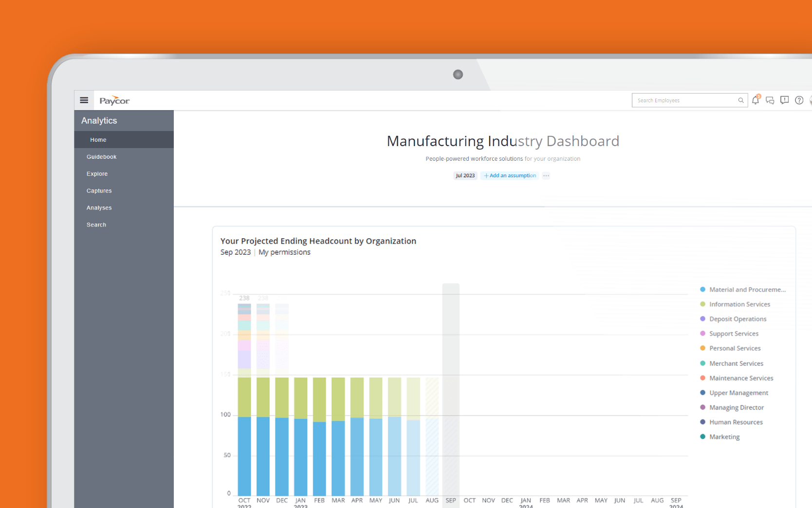812x508 pixels.
Task: Open the more options ellipsis
Action: tap(546, 176)
